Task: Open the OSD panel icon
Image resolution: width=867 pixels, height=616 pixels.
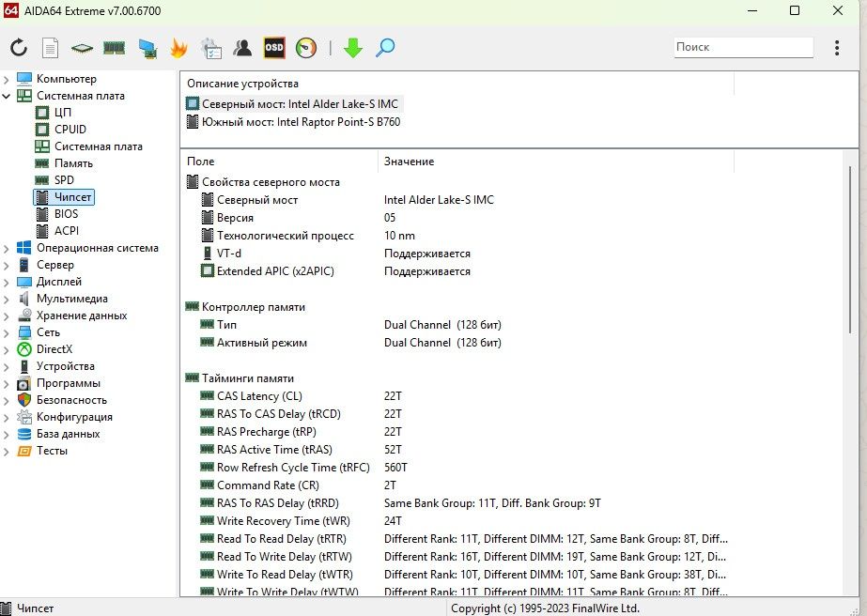Action: 274,48
